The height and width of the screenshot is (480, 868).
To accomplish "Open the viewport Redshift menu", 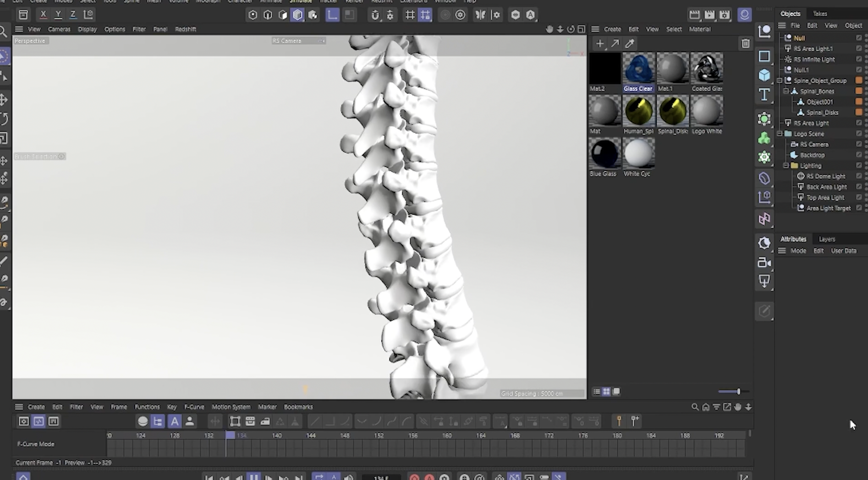I will (186, 29).
